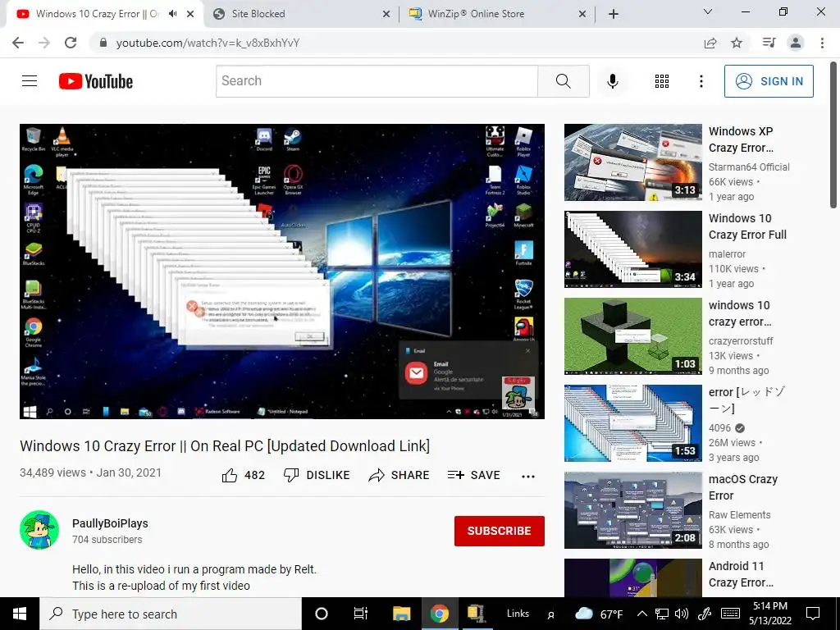Open the notifications action center

(813, 614)
